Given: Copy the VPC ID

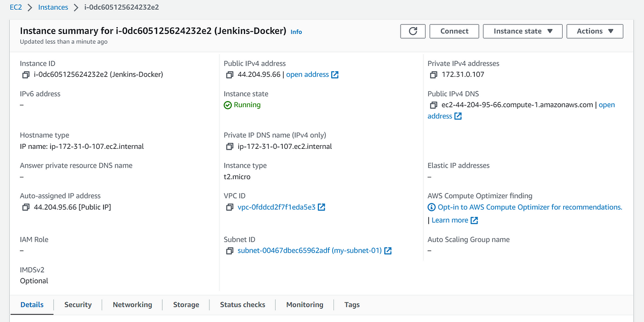Looking at the screenshot, I should [x=230, y=207].
